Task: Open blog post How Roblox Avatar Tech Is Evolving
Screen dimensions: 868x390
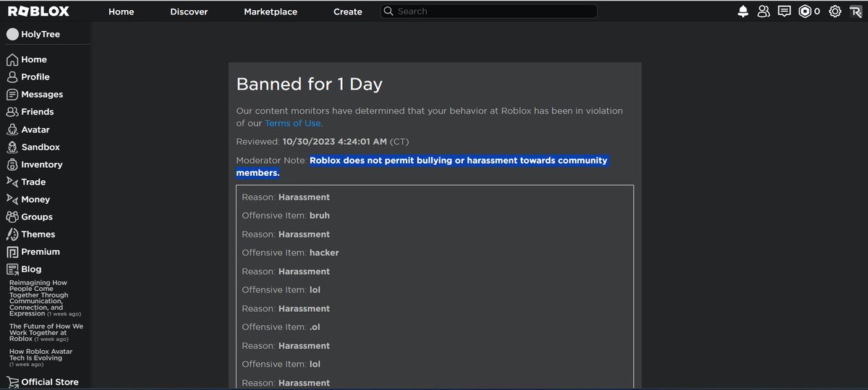Action: [x=41, y=357]
